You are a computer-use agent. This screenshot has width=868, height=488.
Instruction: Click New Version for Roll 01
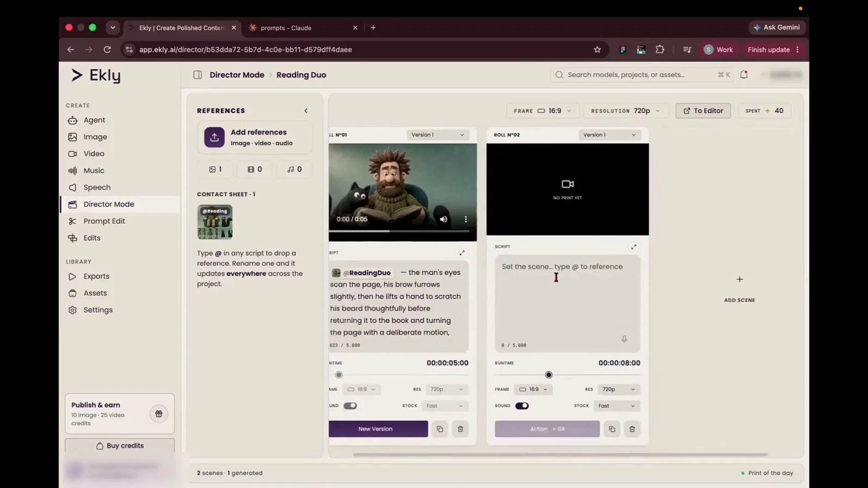(378, 429)
